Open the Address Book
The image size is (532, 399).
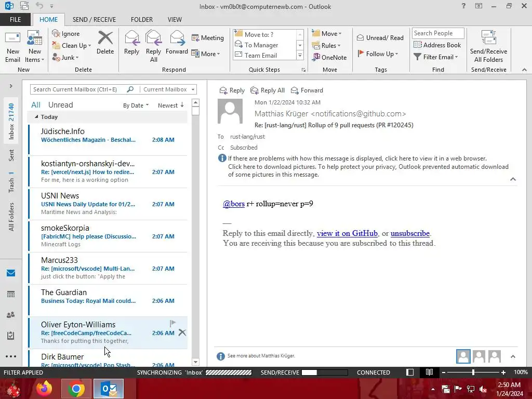click(437, 45)
